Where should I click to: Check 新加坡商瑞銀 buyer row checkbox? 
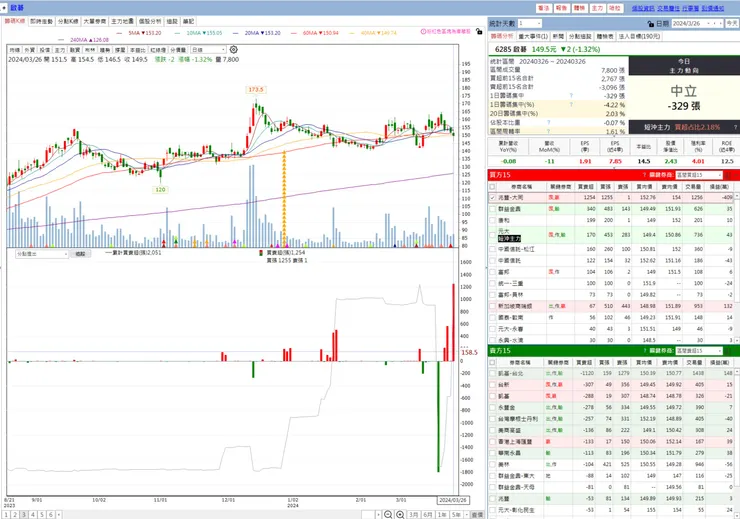pos(493,306)
